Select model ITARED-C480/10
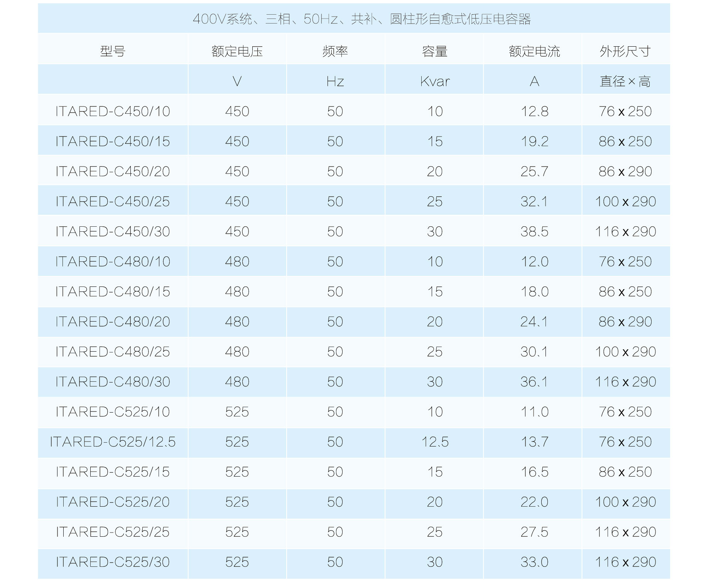711x588 pixels. [x=113, y=262]
